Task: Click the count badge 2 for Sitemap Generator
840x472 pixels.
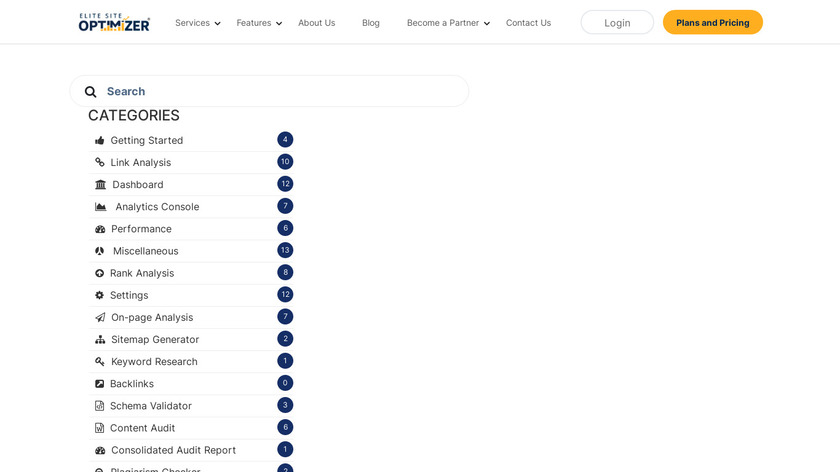Action: 285,339
